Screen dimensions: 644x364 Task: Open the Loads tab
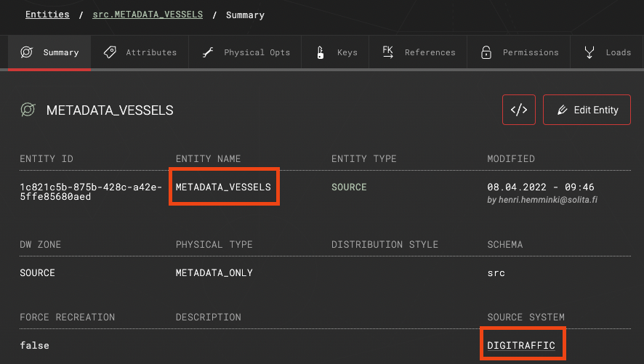pos(607,52)
